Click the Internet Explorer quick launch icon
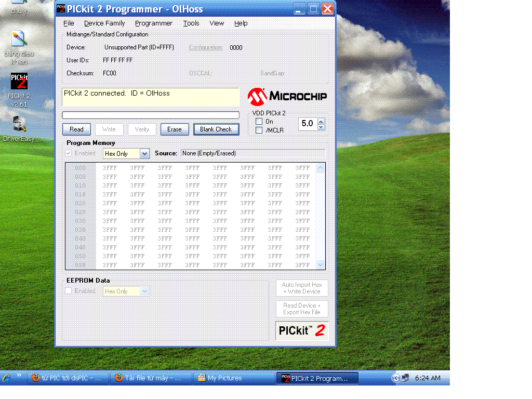Screen dimensions: 532x399 (6, 378)
